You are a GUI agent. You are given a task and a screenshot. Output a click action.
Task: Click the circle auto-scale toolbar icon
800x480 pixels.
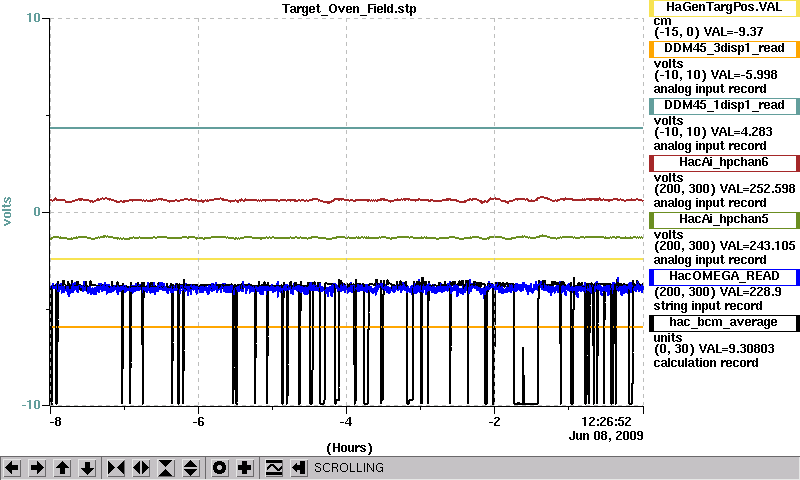[220, 468]
